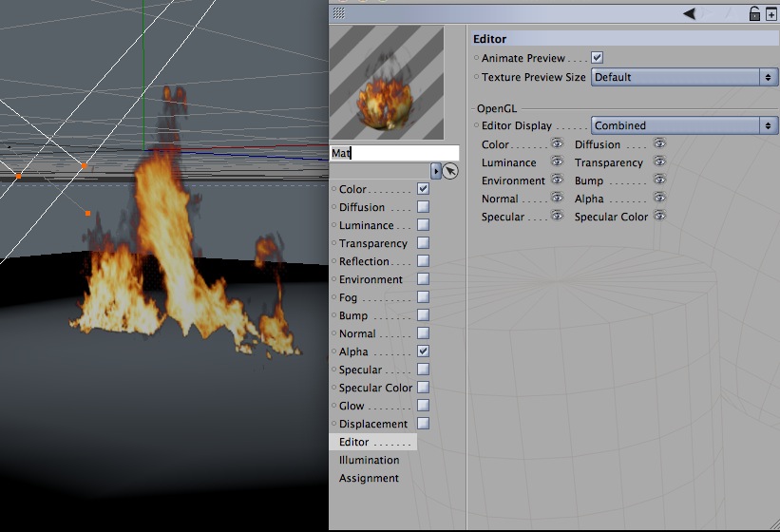
Task: Click the arrow cursor pick icon below name
Action: click(x=450, y=171)
